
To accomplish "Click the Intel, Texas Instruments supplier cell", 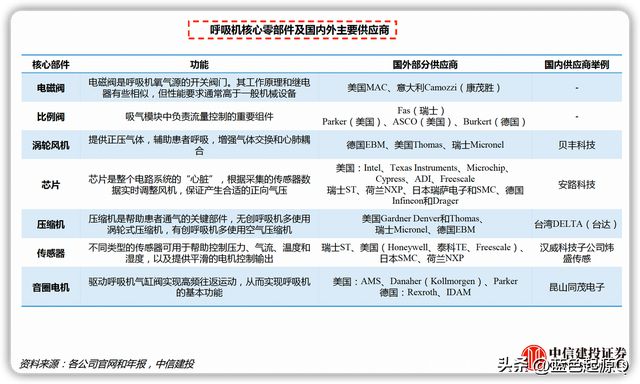I will 425,184.
